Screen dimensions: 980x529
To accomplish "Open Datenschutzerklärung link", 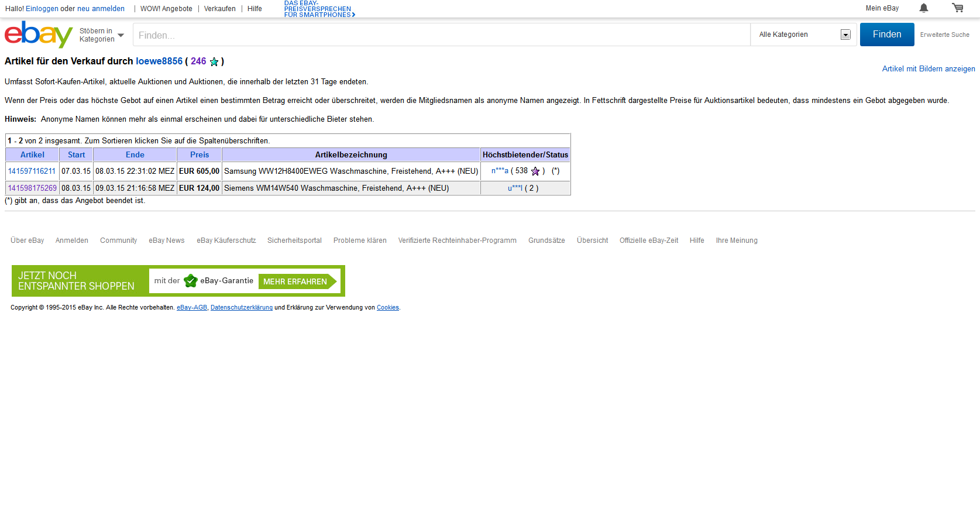I will pyautogui.click(x=242, y=308).
